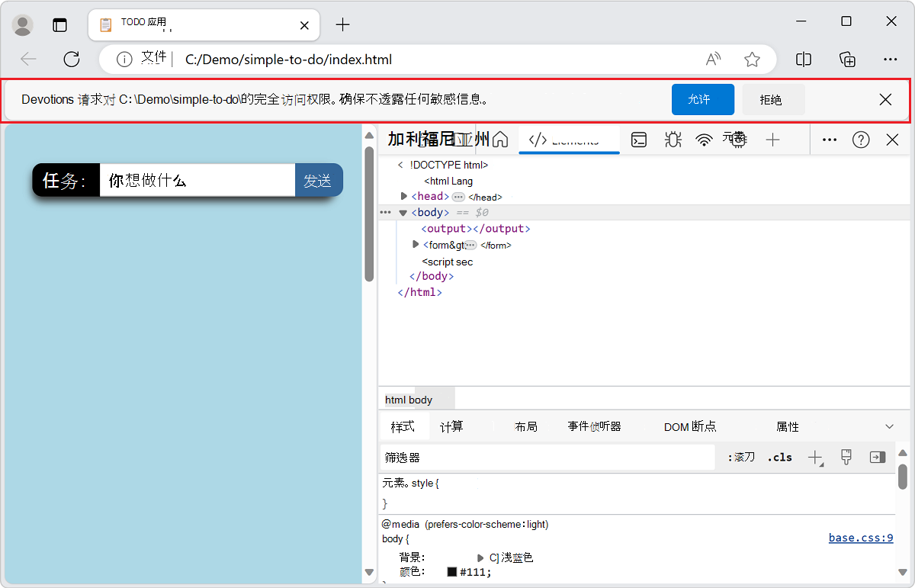Viewport: 915px width, 588px height.
Task: Switch to the 计算 tab
Action: point(454,426)
